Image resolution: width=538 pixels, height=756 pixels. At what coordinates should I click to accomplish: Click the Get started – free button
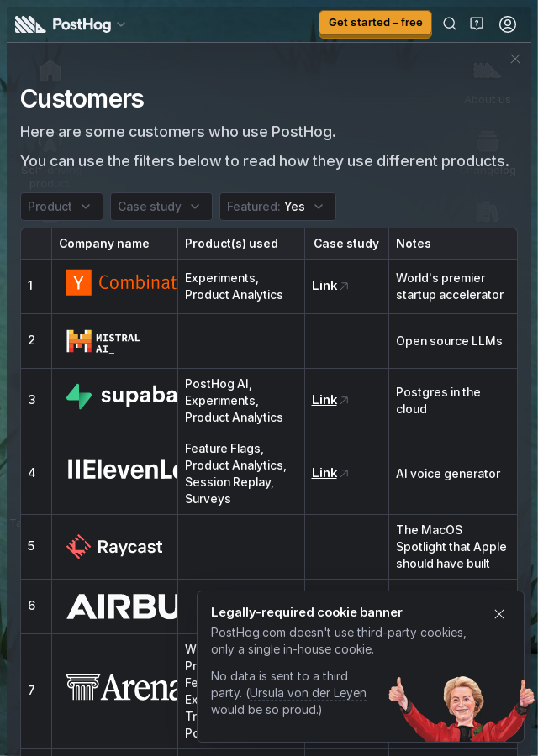click(376, 23)
